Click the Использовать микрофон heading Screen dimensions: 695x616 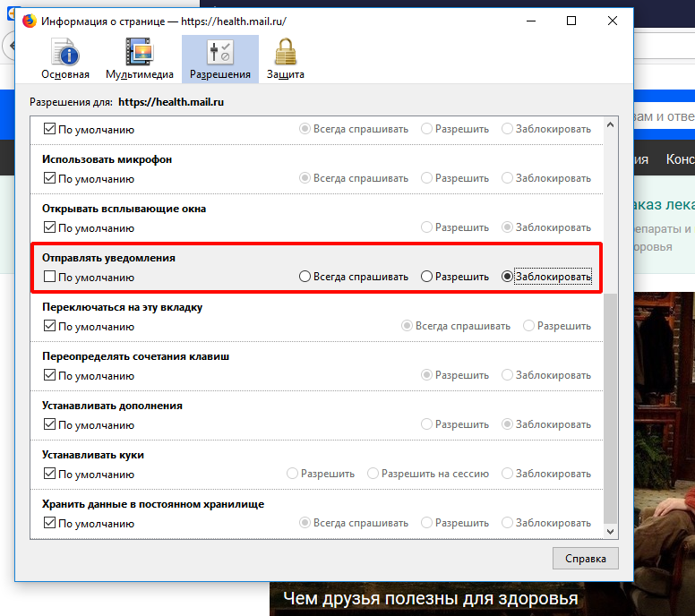pos(107,159)
